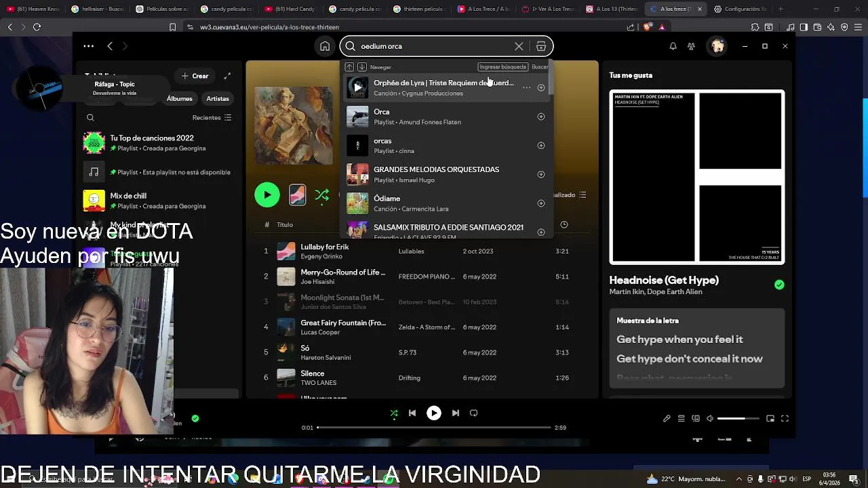The image size is (868, 488).
Task: Click the Ingresar búsqueda hint button
Action: (x=502, y=67)
